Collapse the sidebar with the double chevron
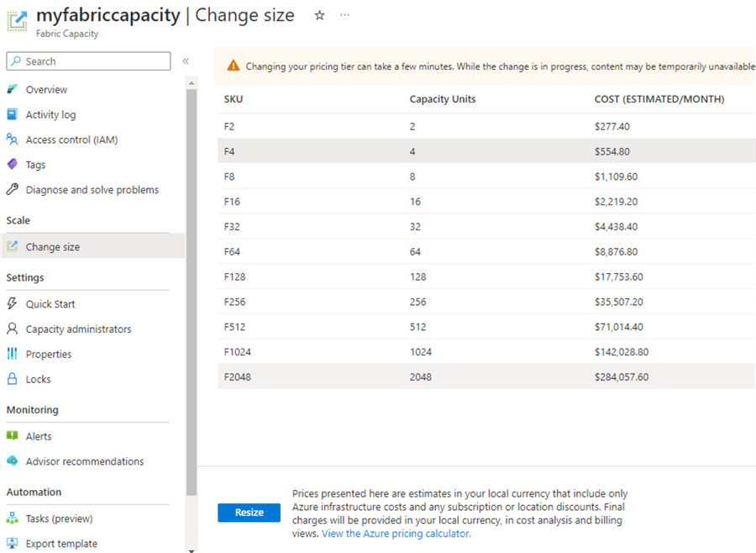The height and width of the screenshot is (553, 756). tap(186, 61)
